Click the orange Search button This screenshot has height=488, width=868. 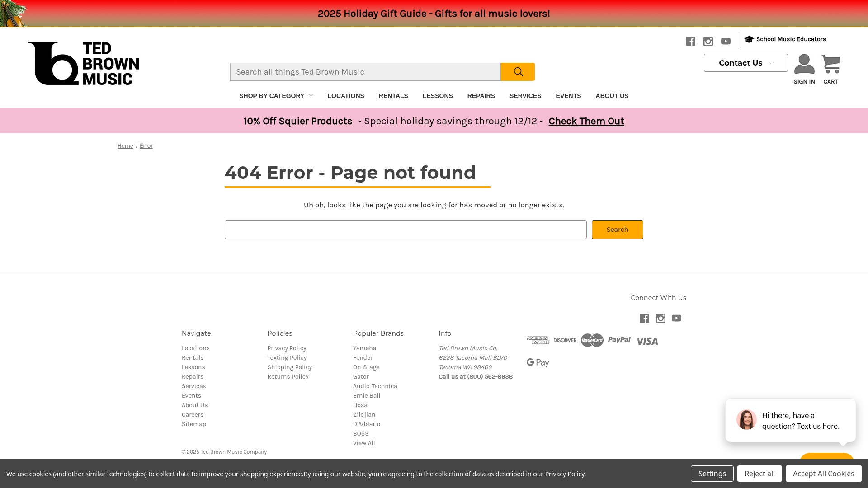[618, 230]
